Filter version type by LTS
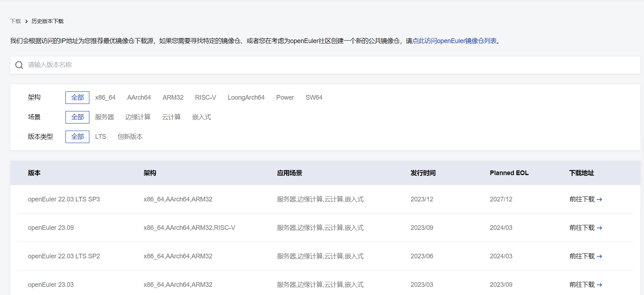Screen dimensions: 644x295 pos(101,137)
